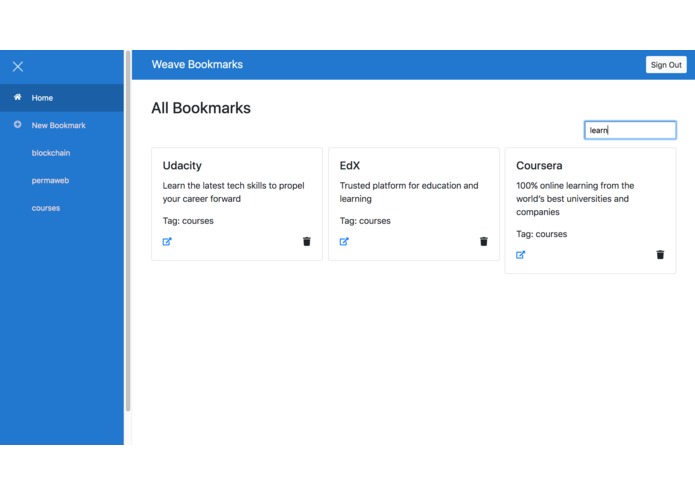
Task: Delete the EdX bookmark with trash icon
Action: click(x=484, y=241)
